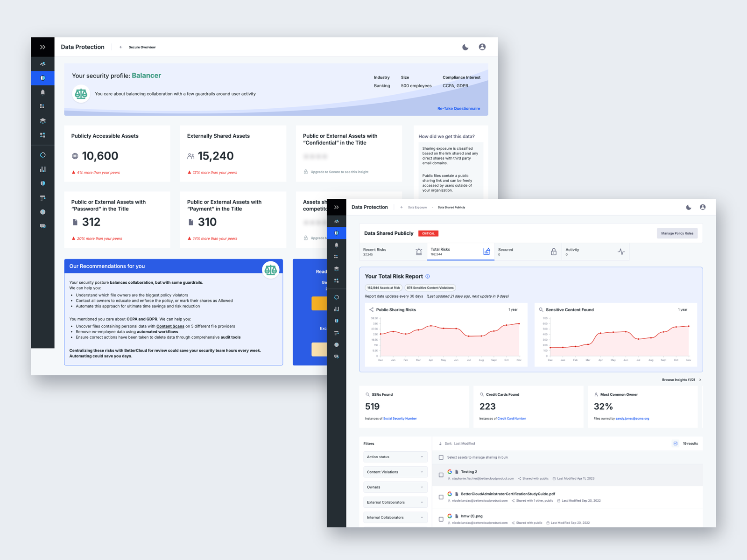Click the select-all icon beside 19 results
The image size is (747, 560).
[x=676, y=443]
